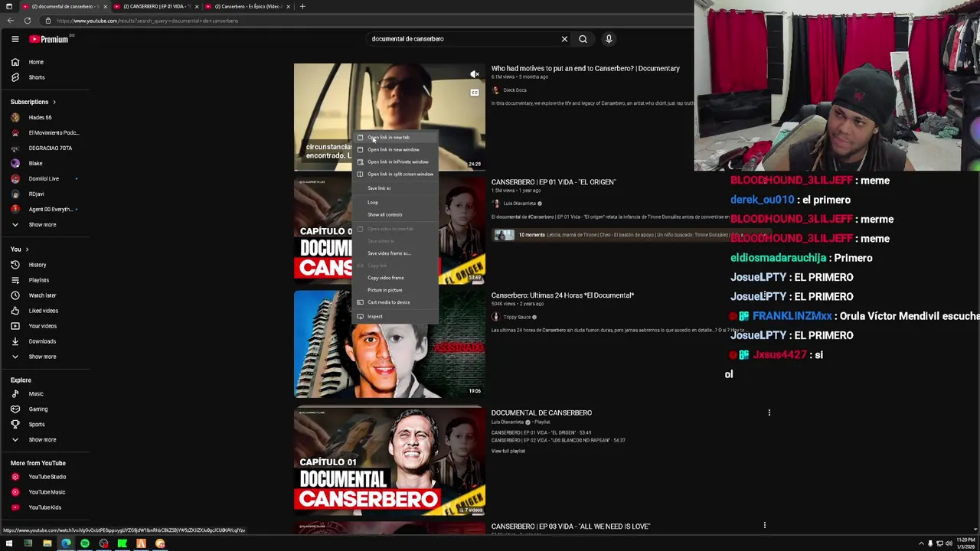Expand the You heading chevron
Viewport: 980px width, 551px height.
click(x=27, y=249)
